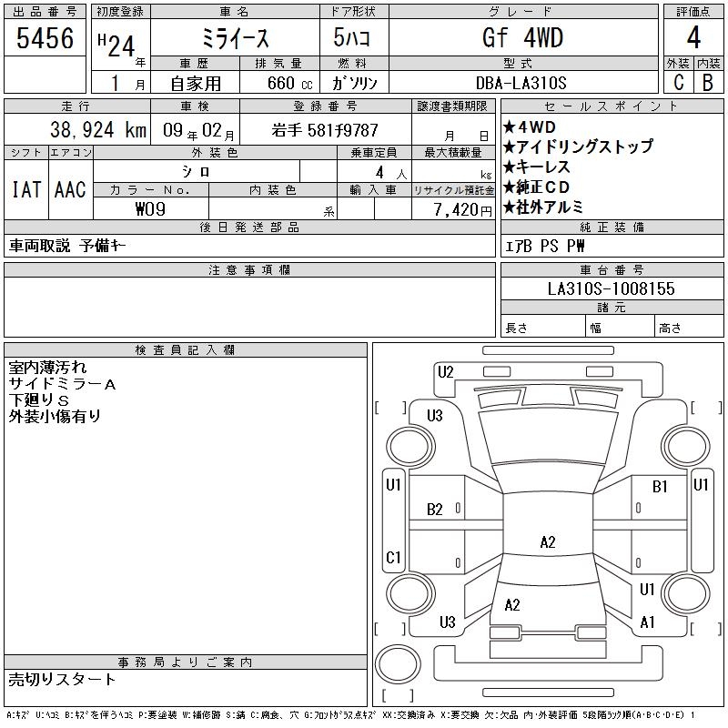
Task: Click the A1 scratch marker on the diagram
Action: pyautogui.click(x=648, y=622)
